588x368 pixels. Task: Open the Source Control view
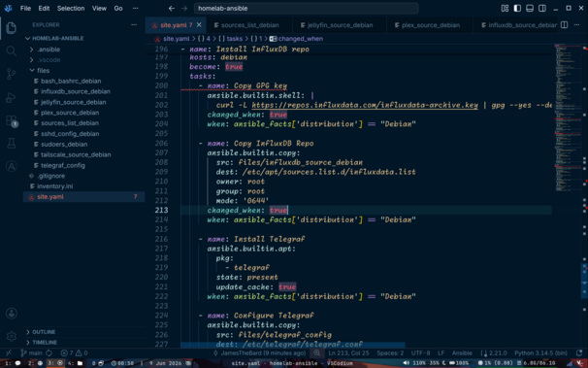pos(12,74)
